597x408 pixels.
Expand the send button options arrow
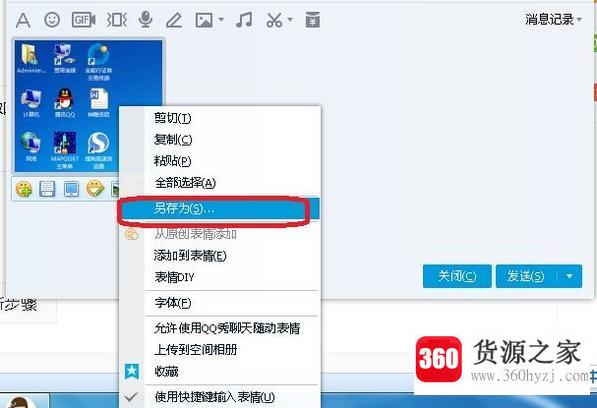coord(570,276)
